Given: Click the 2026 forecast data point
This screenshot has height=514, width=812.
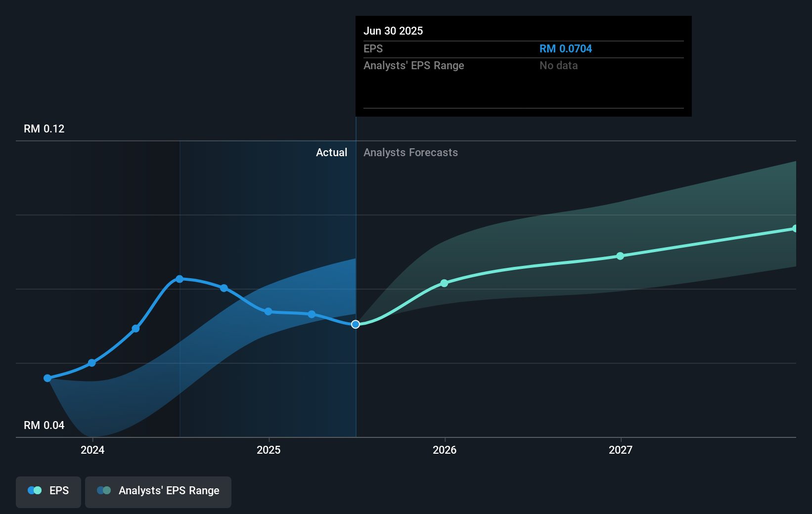Looking at the screenshot, I should pos(444,283).
